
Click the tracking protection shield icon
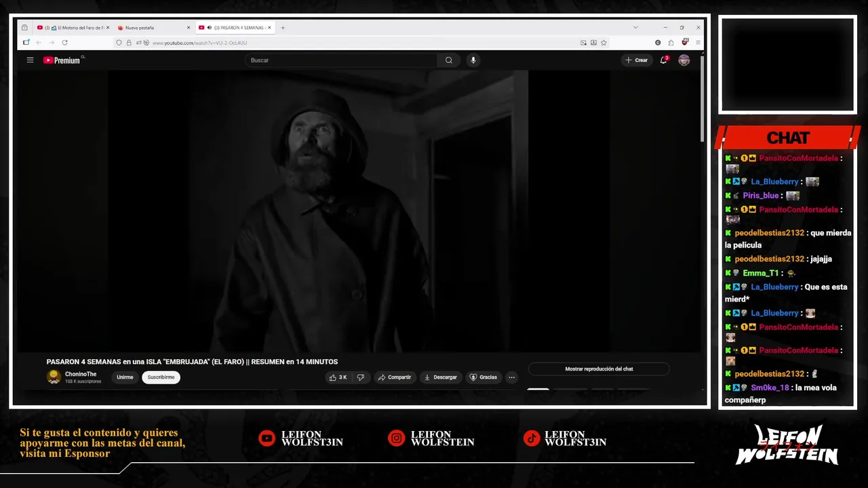click(119, 43)
